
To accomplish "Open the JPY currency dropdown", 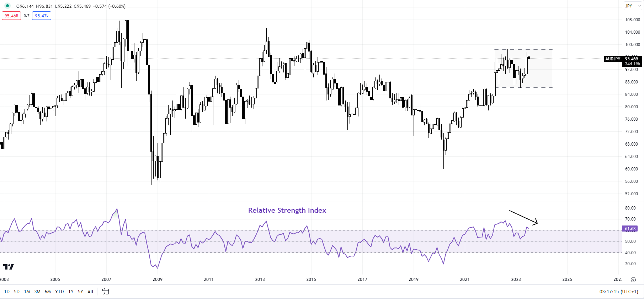I will [x=633, y=6].
